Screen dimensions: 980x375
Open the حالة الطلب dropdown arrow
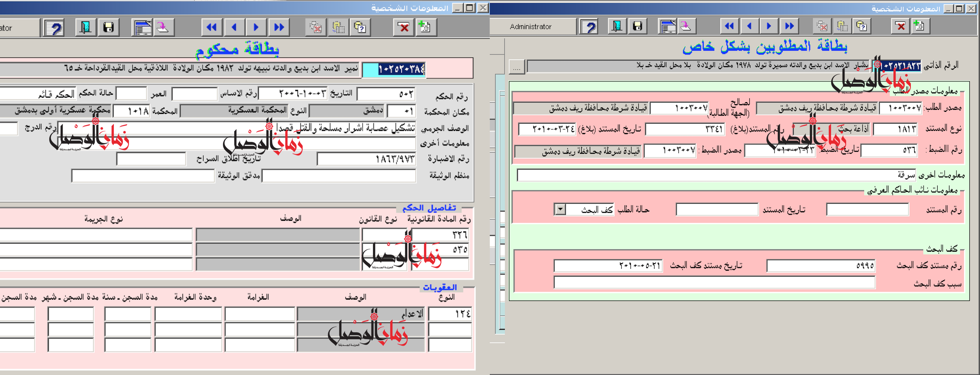point(560,209)
